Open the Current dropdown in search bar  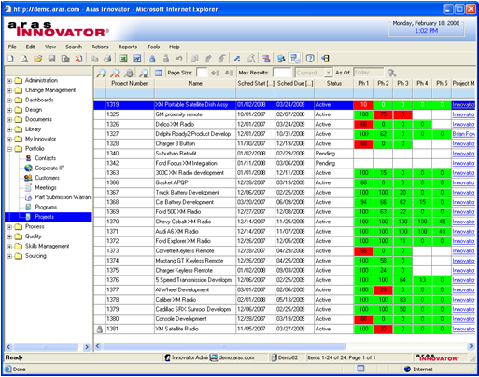pyautogui.click(x=328, y=72)
